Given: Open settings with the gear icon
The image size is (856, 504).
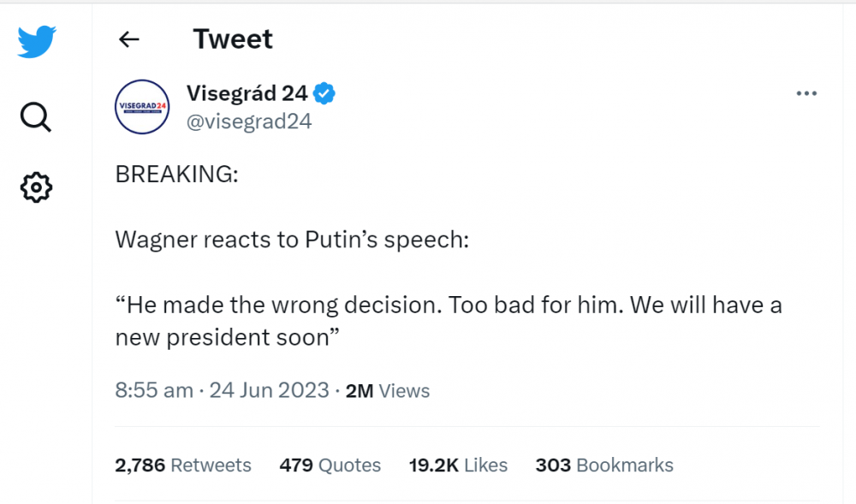Looking at the screenshot, I should pyautogui.click(x=34, y=187).
